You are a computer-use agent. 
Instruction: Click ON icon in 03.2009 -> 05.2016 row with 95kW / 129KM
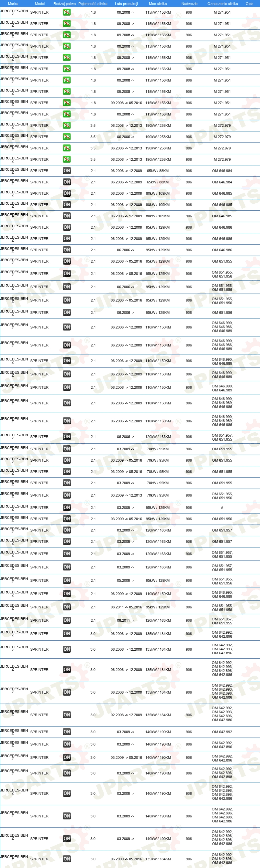67,519
